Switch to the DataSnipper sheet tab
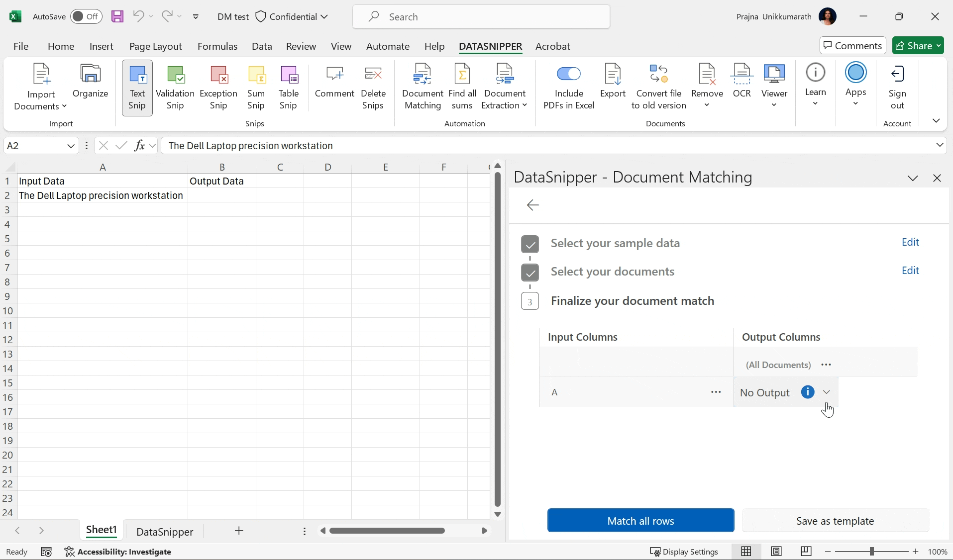 [164, 531]
